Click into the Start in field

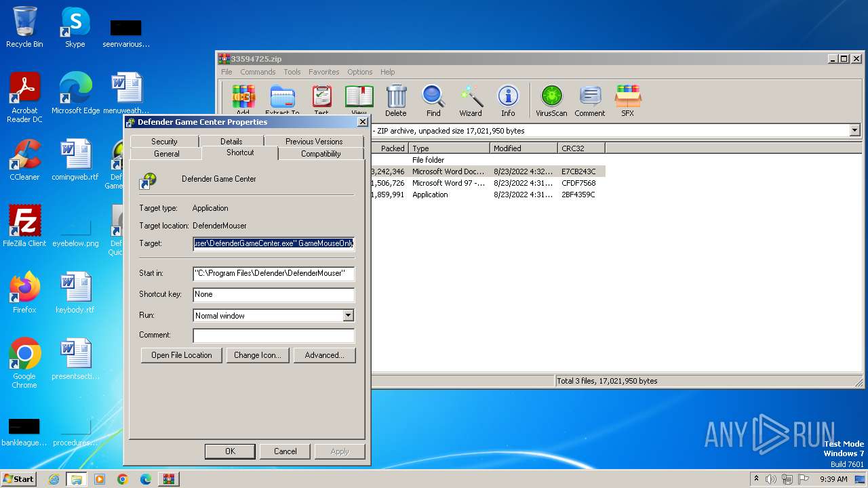pyautogui.click(x=273, y=273)
